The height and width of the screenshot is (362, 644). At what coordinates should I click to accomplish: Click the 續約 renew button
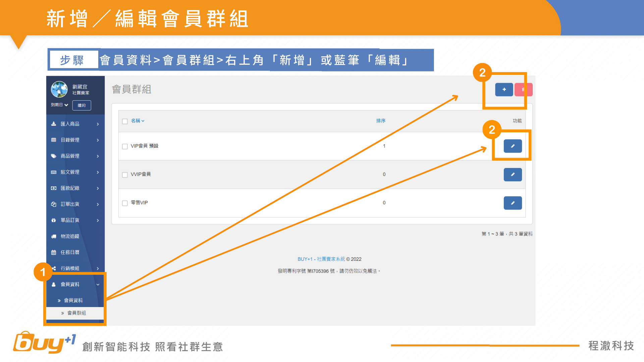[x=82, y=105]
